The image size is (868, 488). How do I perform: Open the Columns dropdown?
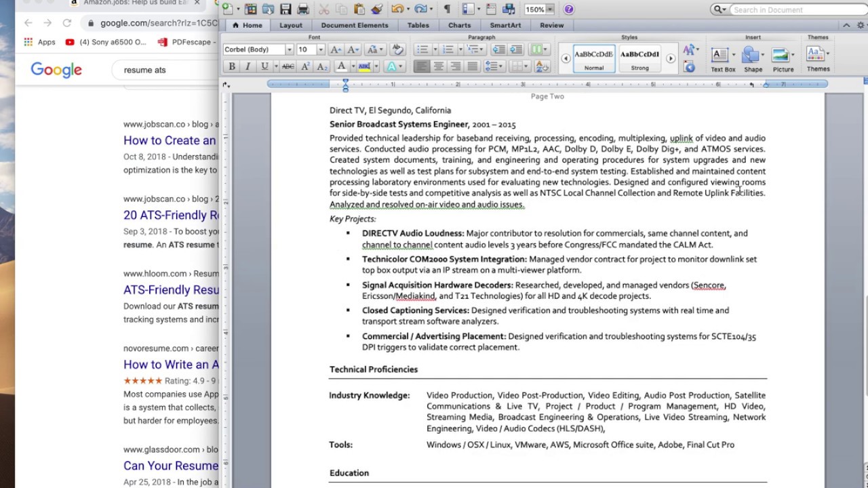click(540, 49)
